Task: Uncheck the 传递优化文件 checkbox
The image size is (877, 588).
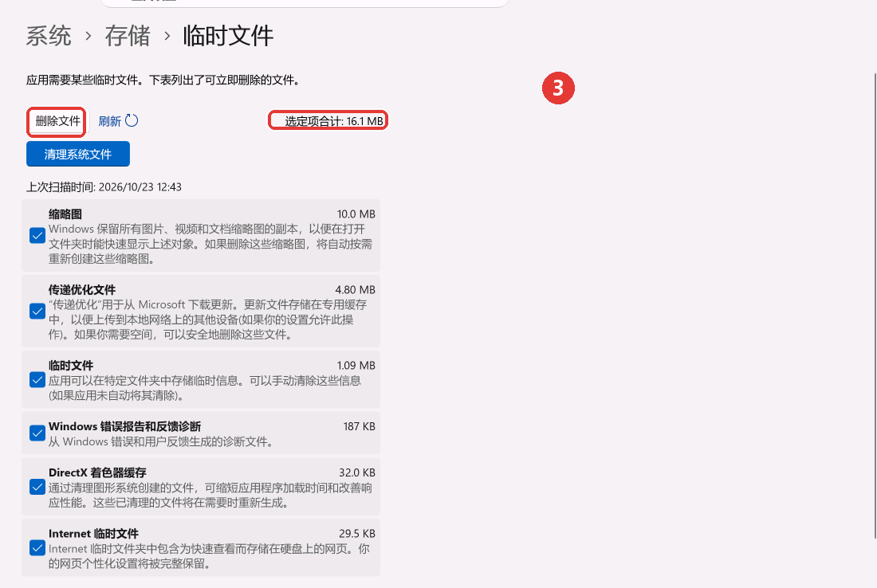Action: pyautogui.click(x=37, y=311)
